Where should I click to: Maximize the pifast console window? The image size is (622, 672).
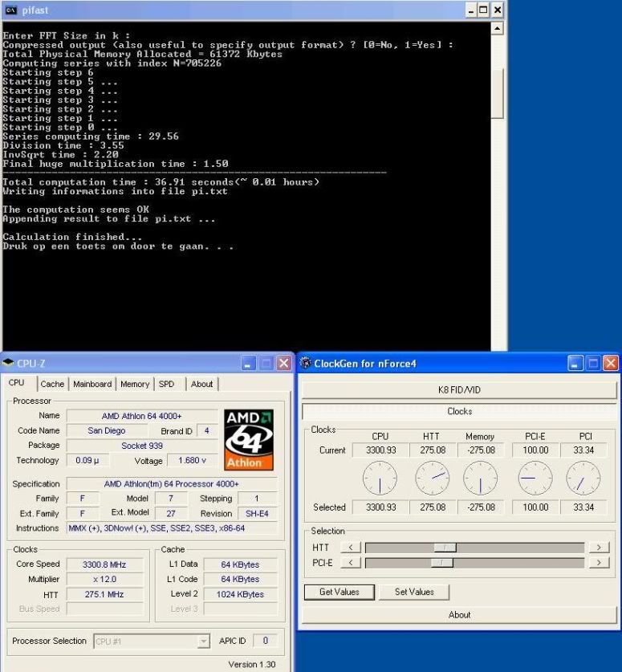click(x=484, y=10)
